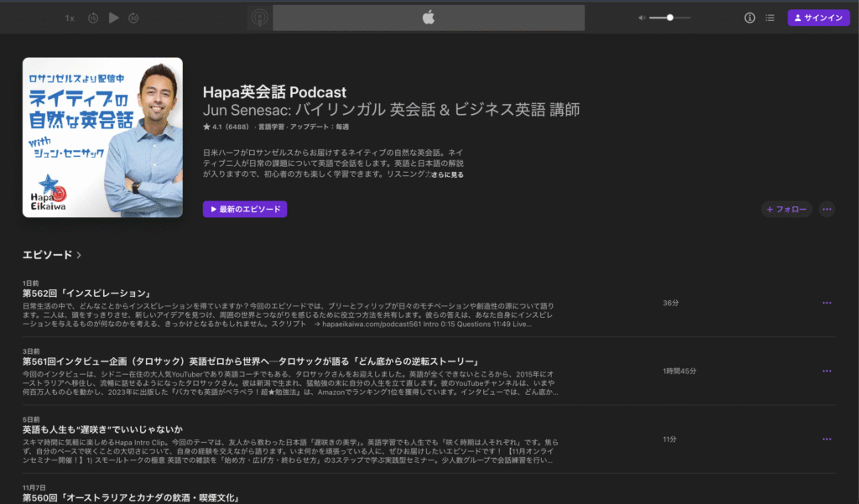Image resolution: width=859 pixels, height=504 pixels.
Task: Open the podcast more options menu beside フォロー
Action: tap(827, 210)
